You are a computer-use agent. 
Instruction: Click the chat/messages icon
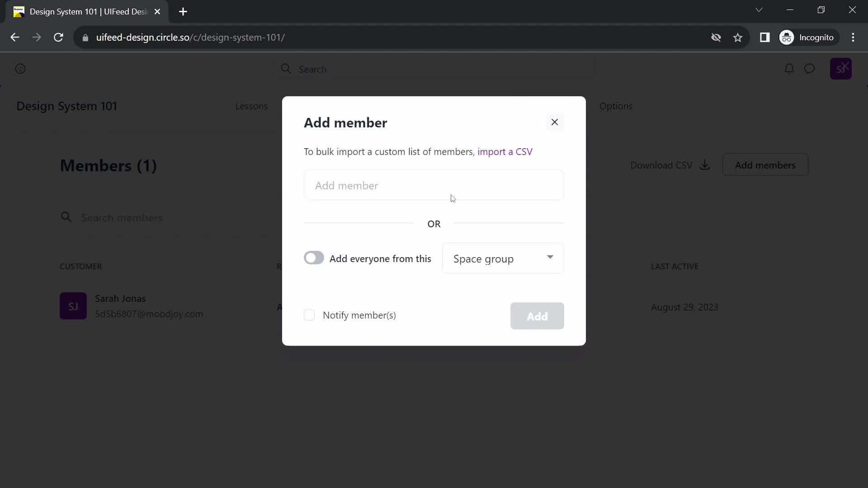coord(810,69)
